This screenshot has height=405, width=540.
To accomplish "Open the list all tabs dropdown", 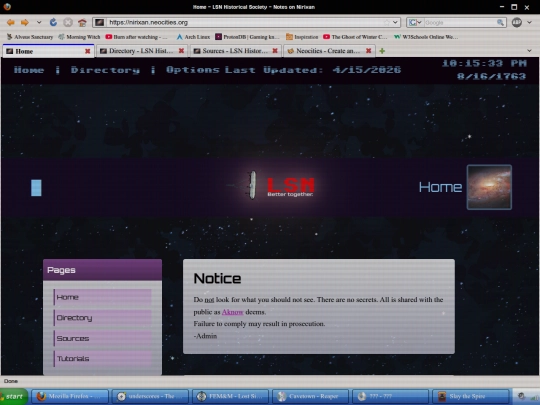I will [529, 51].
